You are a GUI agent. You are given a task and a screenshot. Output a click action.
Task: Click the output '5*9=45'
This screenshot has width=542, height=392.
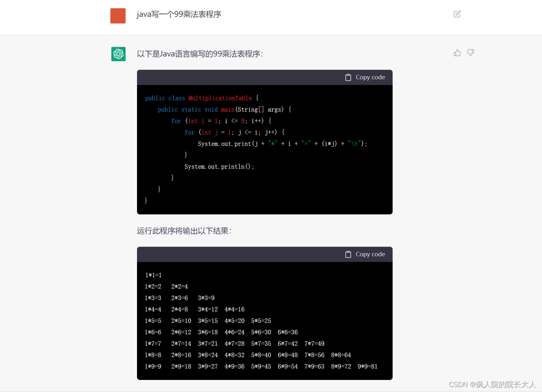pyautogui.click(x=261, y=366)
